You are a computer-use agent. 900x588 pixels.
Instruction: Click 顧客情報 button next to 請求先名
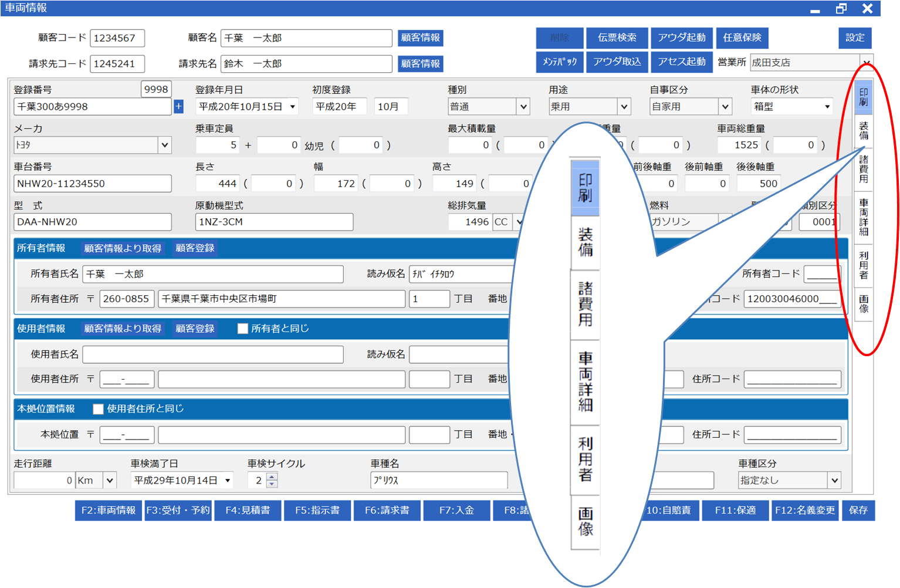tap(421, 63)
